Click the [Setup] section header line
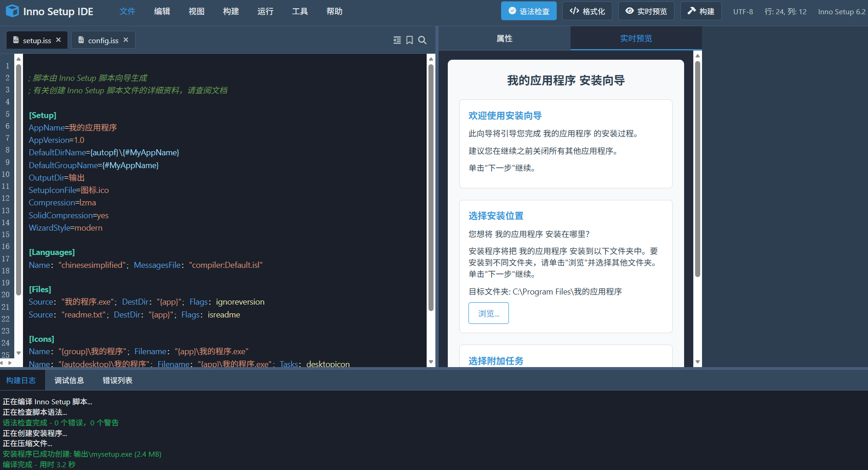 (43, 115)
